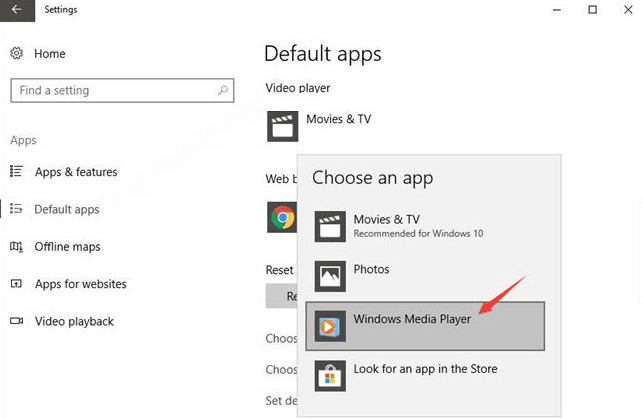Viewport: 643px width, 419px height.
Task: Open the Home settings page
Action: click(x=50, y=54)
